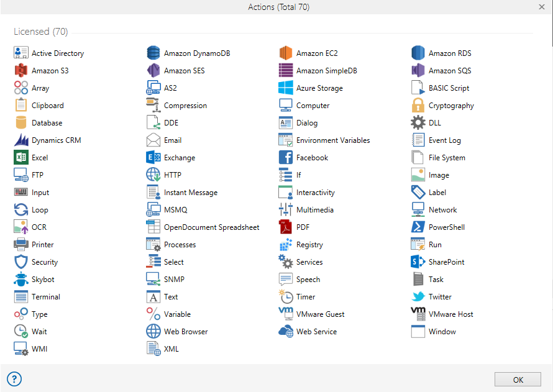Select the Web Browser globe icon
Image resolution: width=553 pixels, height=392 pixels.
pos(153,331)
